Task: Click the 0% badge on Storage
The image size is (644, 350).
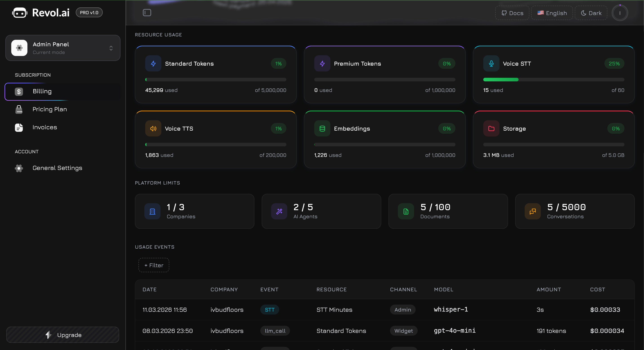Action: click(616, 129)
